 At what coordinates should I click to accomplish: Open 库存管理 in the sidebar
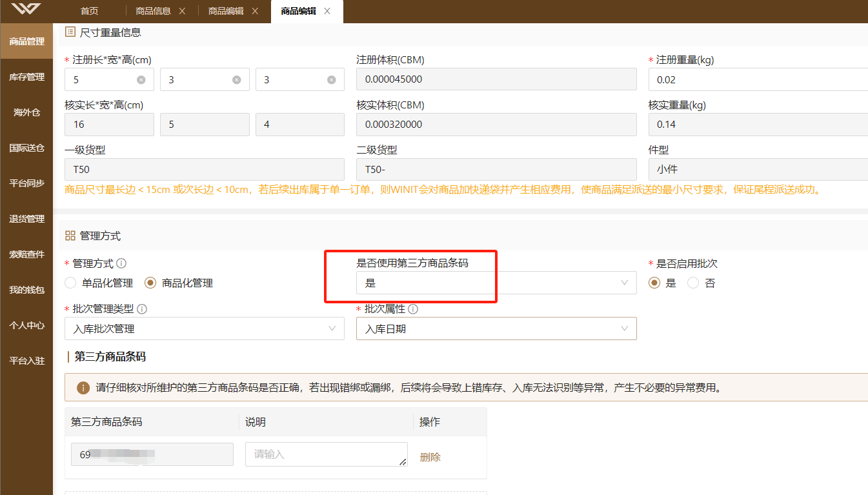(26, 77)
